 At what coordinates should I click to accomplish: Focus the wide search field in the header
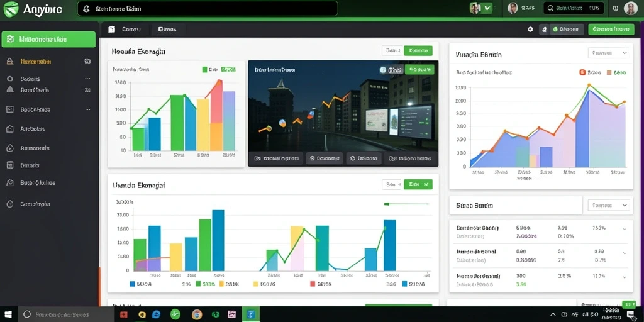click(x=208, y=8)
